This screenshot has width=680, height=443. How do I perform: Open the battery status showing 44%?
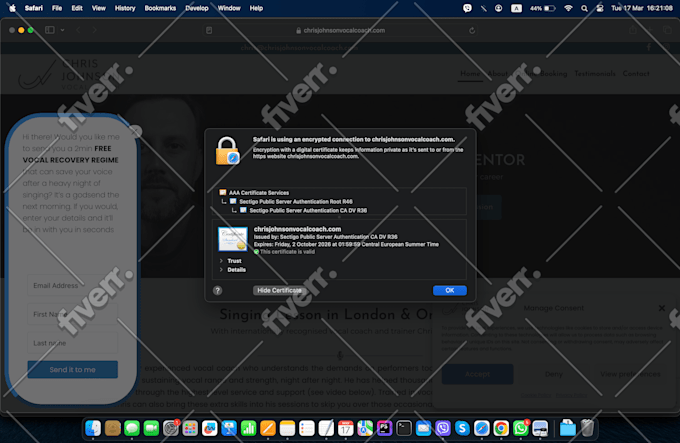(543, 8)
